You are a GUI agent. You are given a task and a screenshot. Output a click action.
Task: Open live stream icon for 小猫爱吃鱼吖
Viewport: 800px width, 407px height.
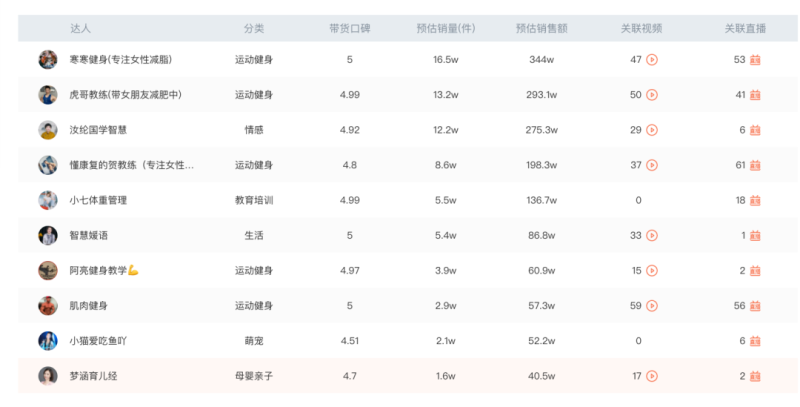click(755, 341)
